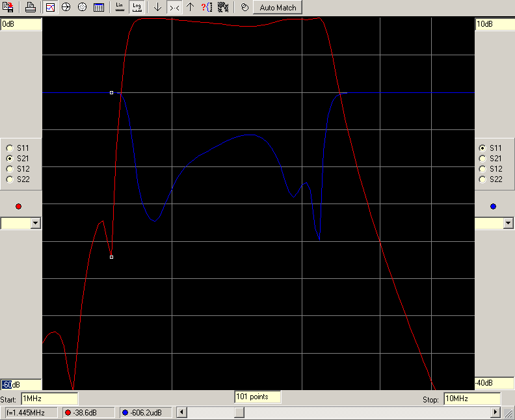Select right S22 radio button
This screenshot has height=420, width=515.
482,179
